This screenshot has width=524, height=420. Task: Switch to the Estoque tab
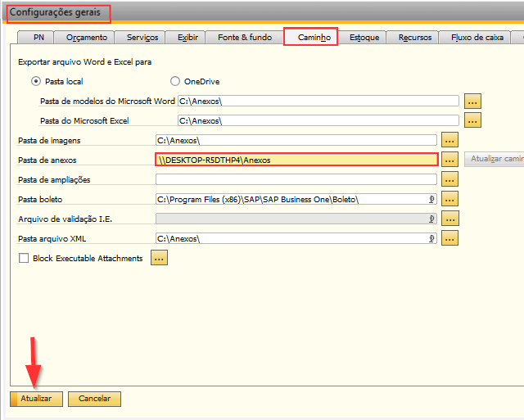[x=364, y=38]
